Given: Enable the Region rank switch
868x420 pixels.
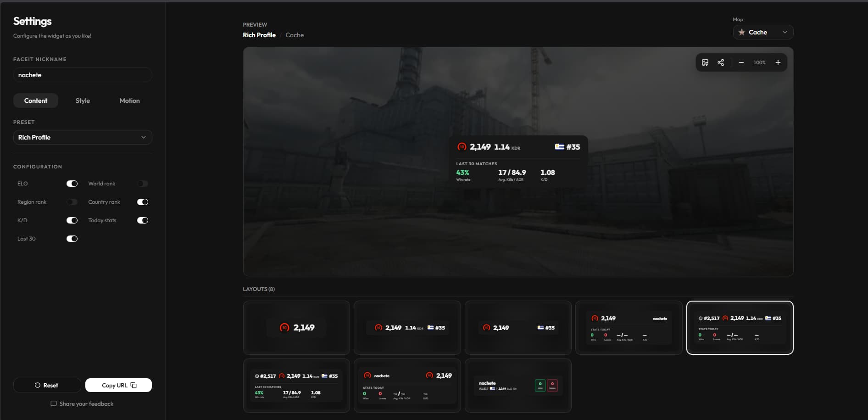Looking at the screenshot, I should tap(72, 202).
